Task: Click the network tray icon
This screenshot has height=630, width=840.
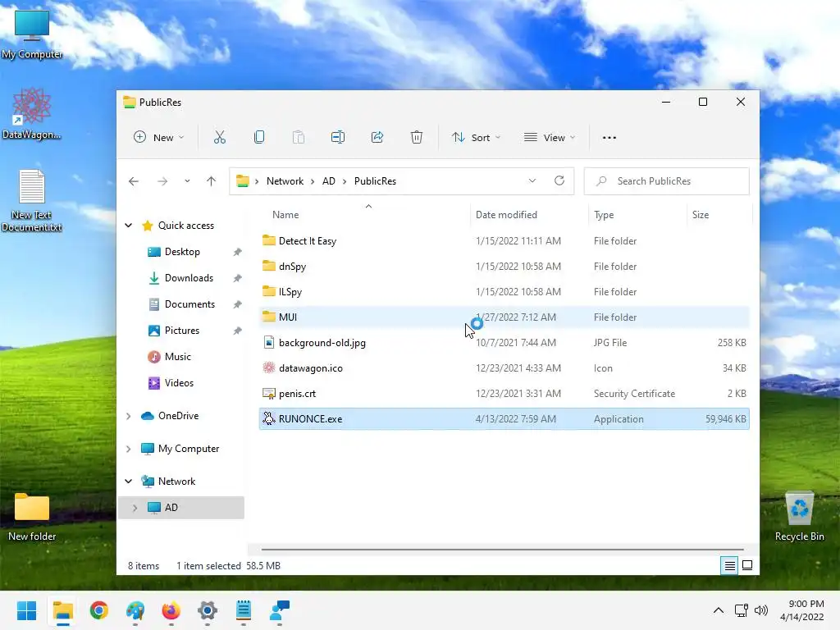Action: (742, 610)
